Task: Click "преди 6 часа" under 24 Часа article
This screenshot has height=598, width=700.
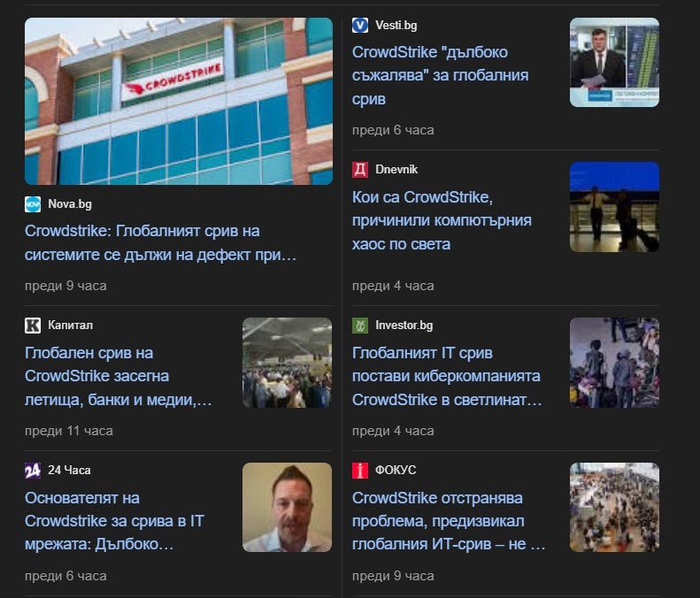Action: click(x=65, y=576)
